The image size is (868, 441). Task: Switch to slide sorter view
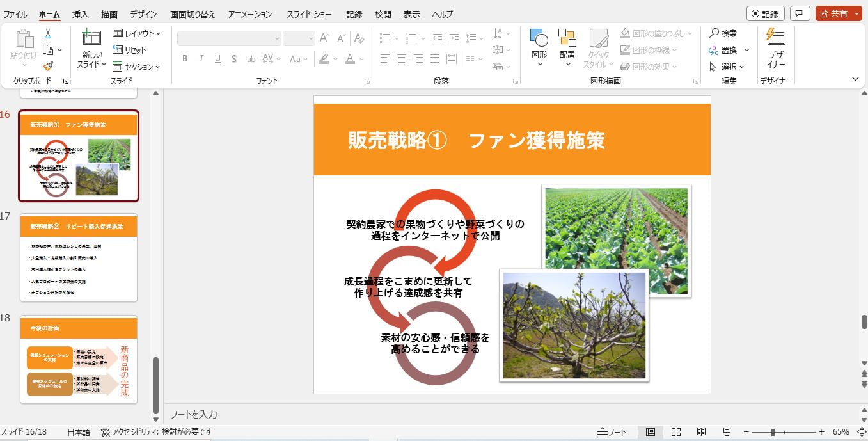pos(676,432)
